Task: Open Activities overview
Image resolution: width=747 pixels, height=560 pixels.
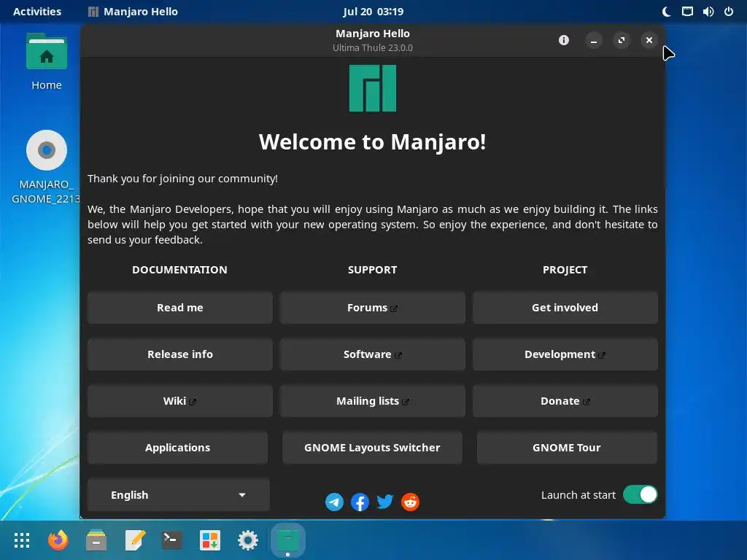Action: [x=37, y=12]
